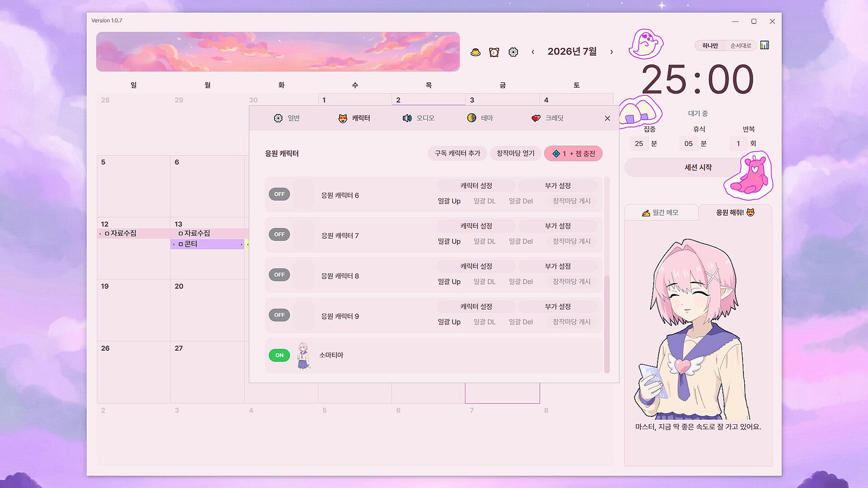
Task: Select day 5 in the calendar
Action: coord(133,186)
